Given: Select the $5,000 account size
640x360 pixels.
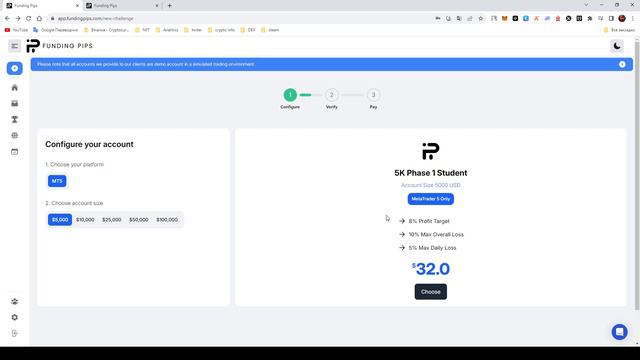Looking at the screenshot, I should point(60,220).
